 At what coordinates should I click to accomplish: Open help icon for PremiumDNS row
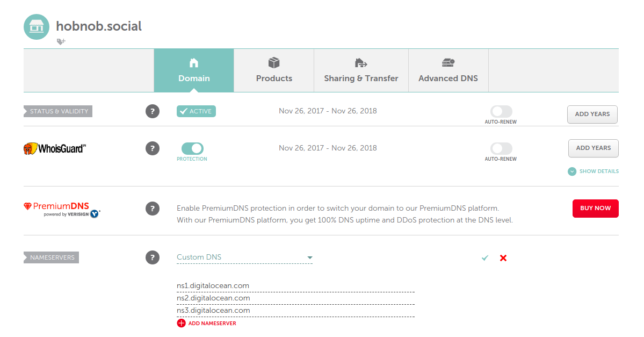pos(153,208)
